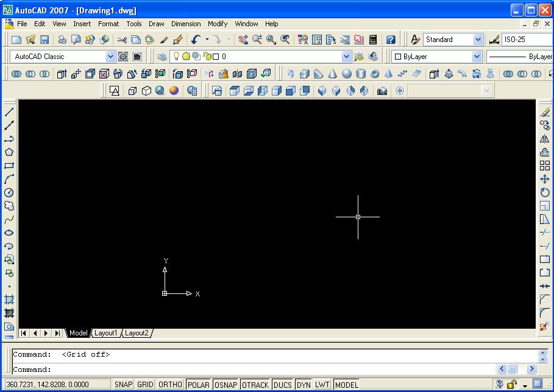The image size is (554, 392).
Task: Open the Draw menu
Action: [x=156, y=24]
